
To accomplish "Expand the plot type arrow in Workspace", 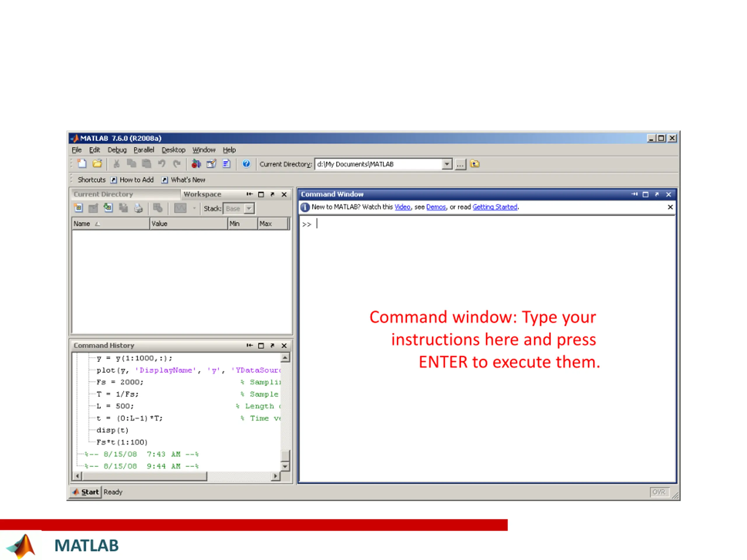I will pos(194,209).
